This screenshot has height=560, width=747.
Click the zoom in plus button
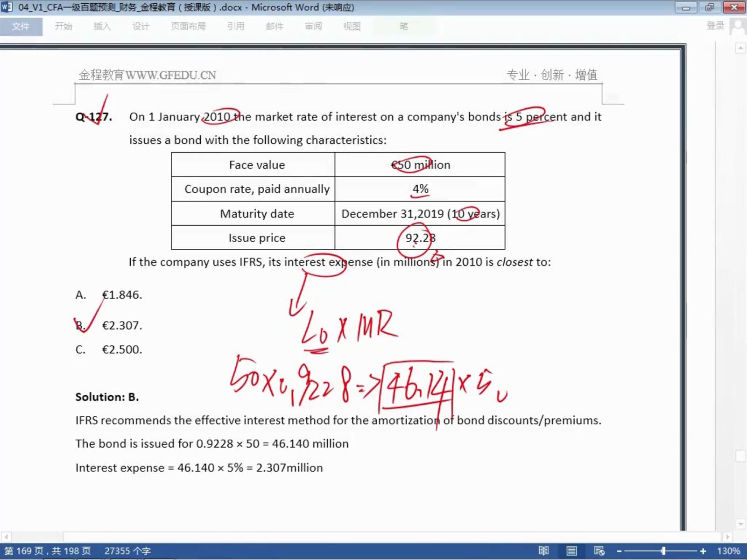(703, 551)
